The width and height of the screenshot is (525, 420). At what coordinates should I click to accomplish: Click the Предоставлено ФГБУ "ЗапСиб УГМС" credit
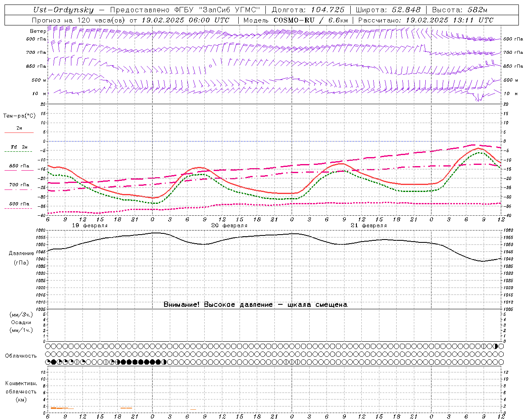point(185,10)
